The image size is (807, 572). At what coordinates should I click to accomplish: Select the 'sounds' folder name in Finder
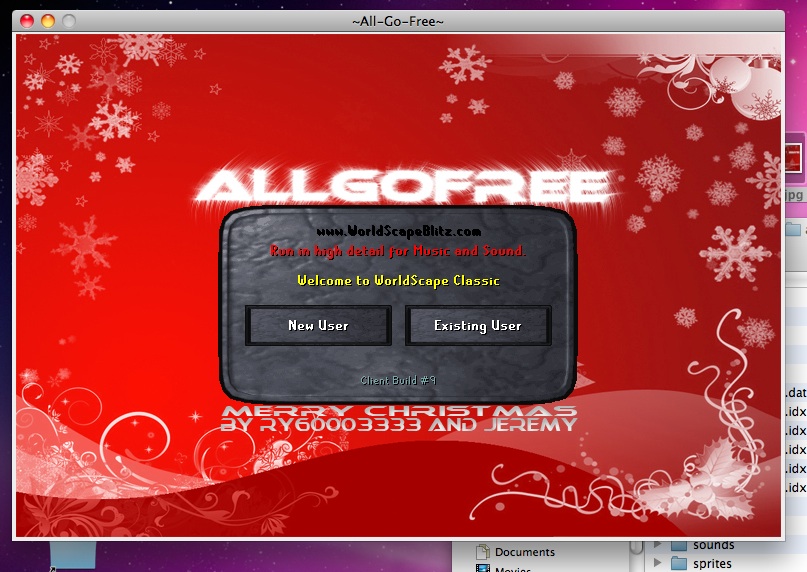pyautogui.click(x=713, y=545)
